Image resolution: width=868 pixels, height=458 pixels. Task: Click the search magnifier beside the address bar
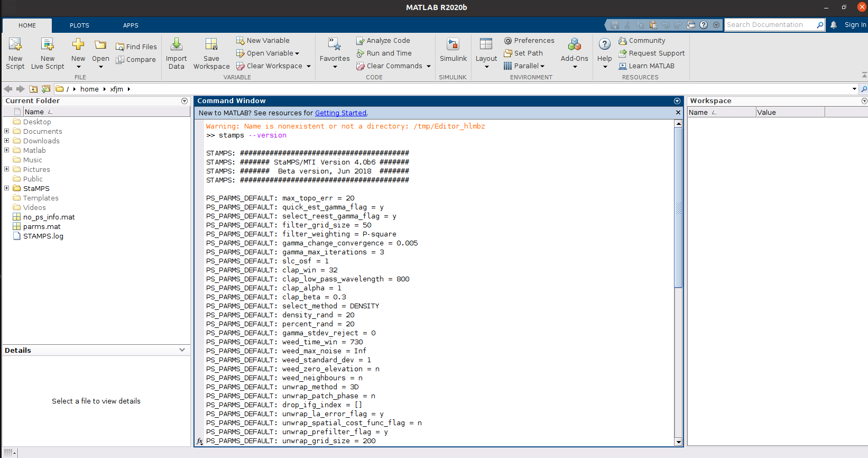coord(864,89)
